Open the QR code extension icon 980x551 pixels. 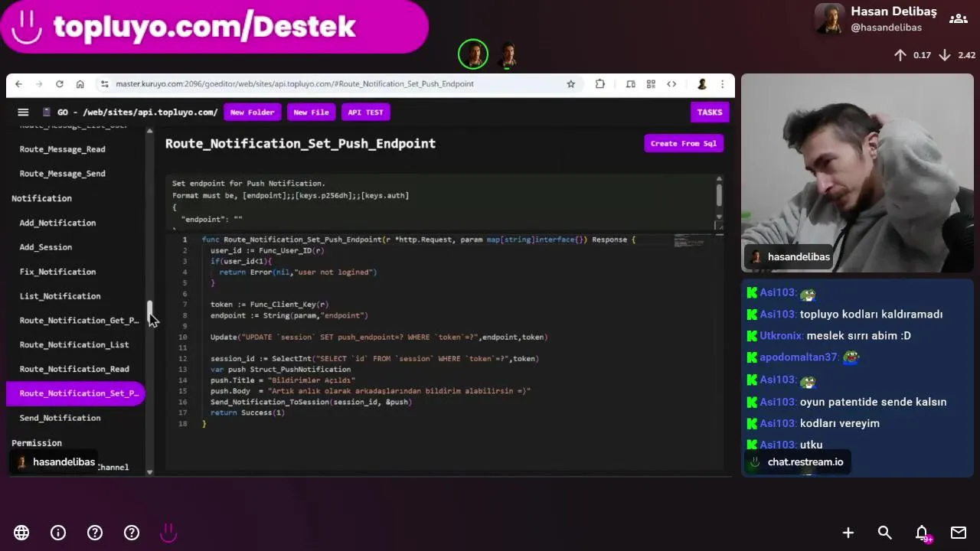651,84
